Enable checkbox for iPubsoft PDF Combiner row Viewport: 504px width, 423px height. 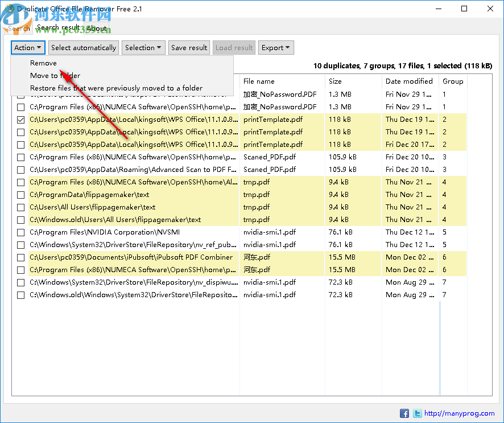pos(20,257)
